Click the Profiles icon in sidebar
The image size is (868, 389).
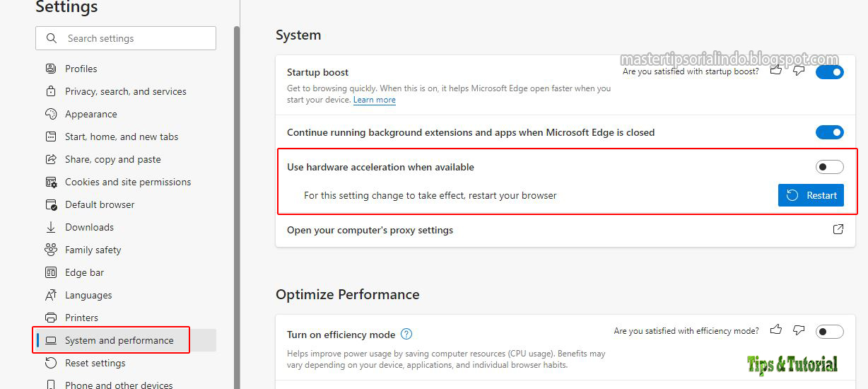point(51,69)
